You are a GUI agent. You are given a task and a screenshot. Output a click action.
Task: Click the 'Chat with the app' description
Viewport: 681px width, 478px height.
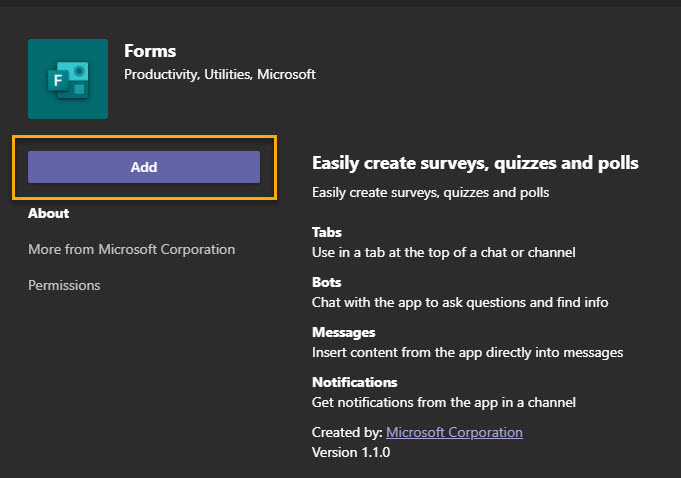[x=459, y=302]
